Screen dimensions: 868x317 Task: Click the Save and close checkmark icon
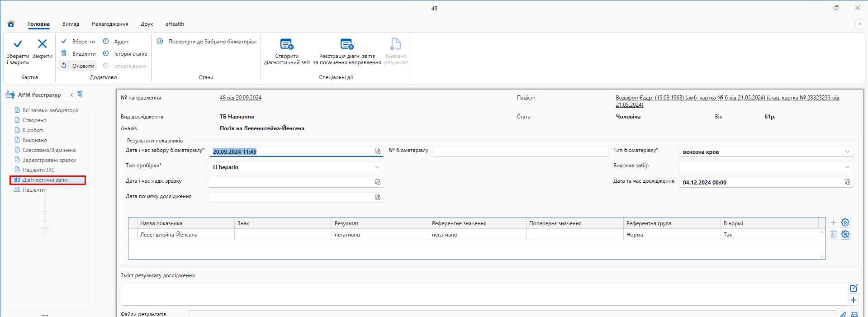click(x=18, y=44)
